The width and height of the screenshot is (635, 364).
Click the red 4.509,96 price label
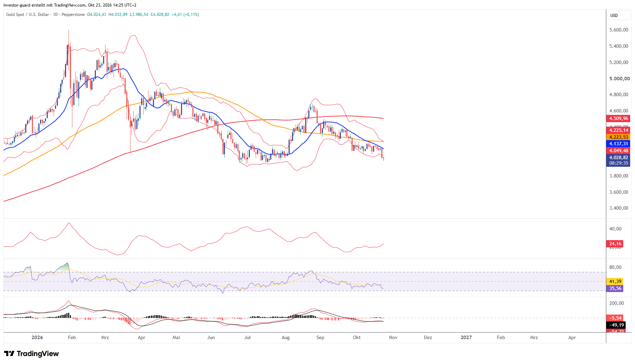coord(618,119)
